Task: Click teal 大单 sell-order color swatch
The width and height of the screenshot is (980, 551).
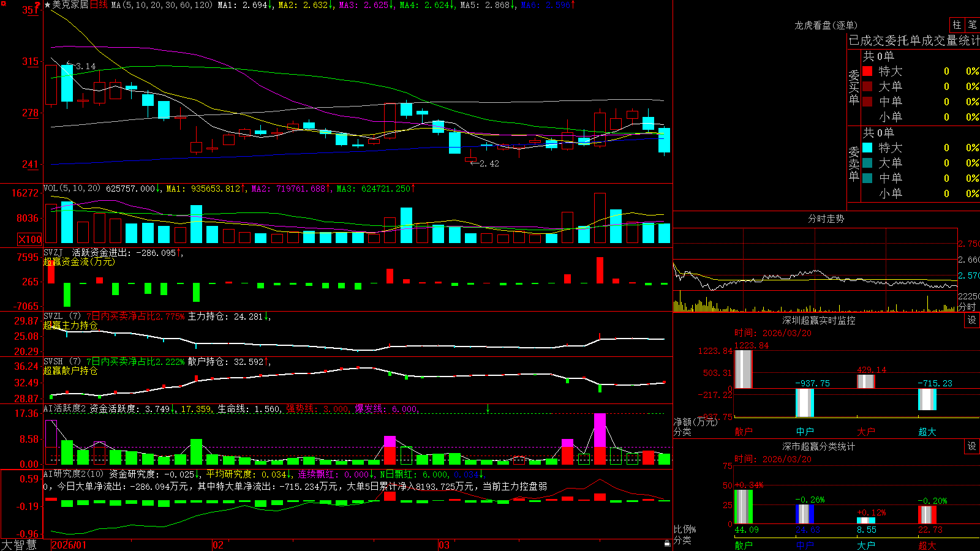Action: (867, 163)
